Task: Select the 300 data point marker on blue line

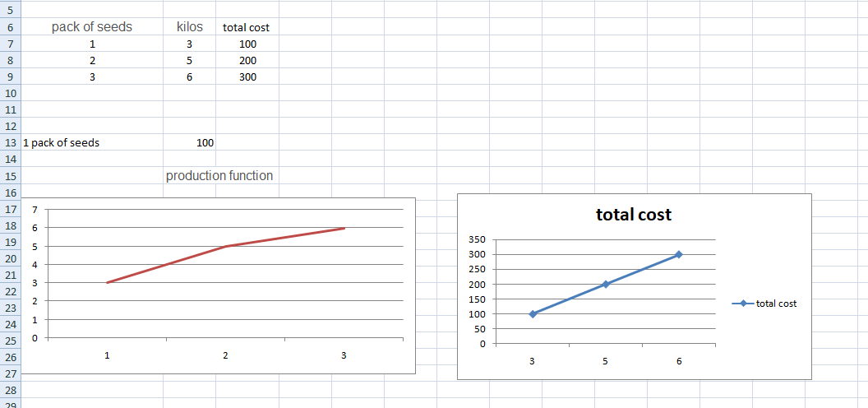Action: pos(679,254)
